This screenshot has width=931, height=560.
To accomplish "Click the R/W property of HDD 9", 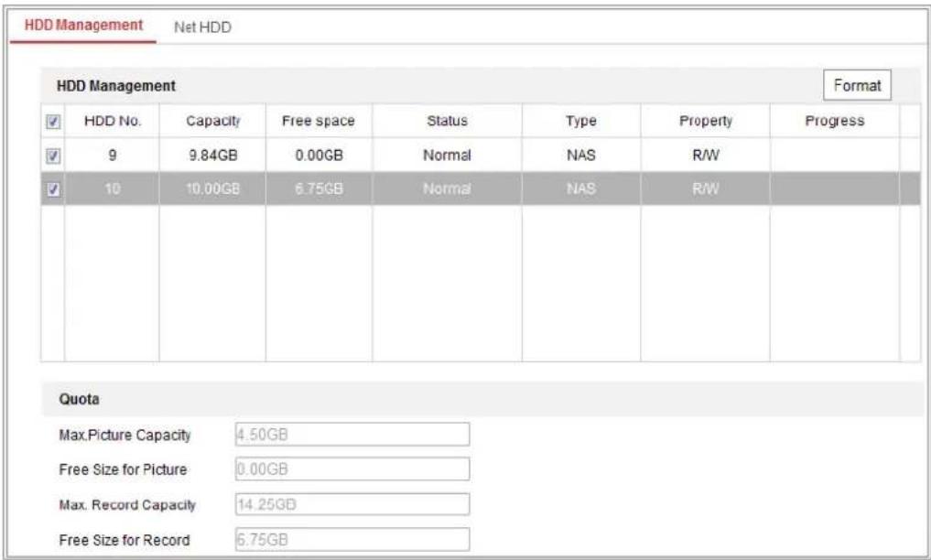I will (706, 156).
